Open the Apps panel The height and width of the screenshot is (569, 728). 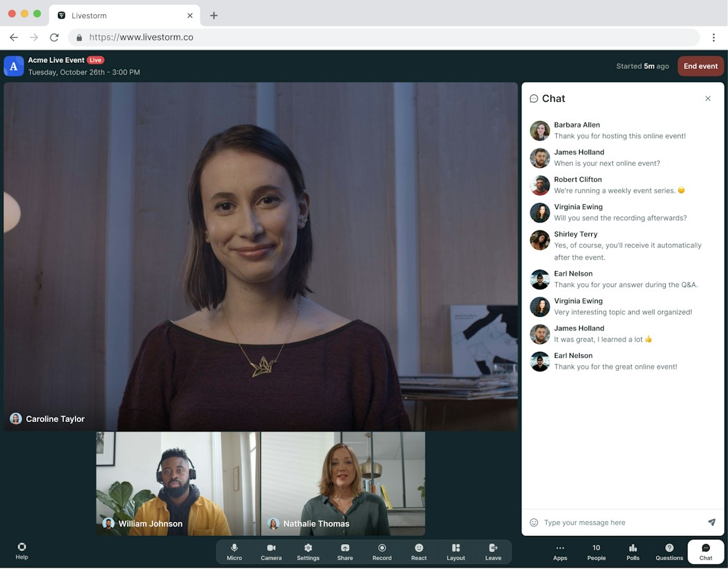[560, 552]
